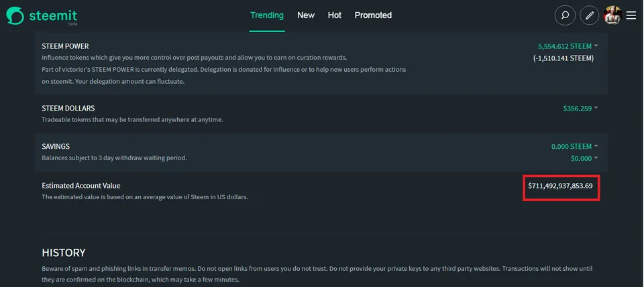This screenshot has height=287, width=644.
Task: Open the user avatar profile picture
Action: click(612, 15)
